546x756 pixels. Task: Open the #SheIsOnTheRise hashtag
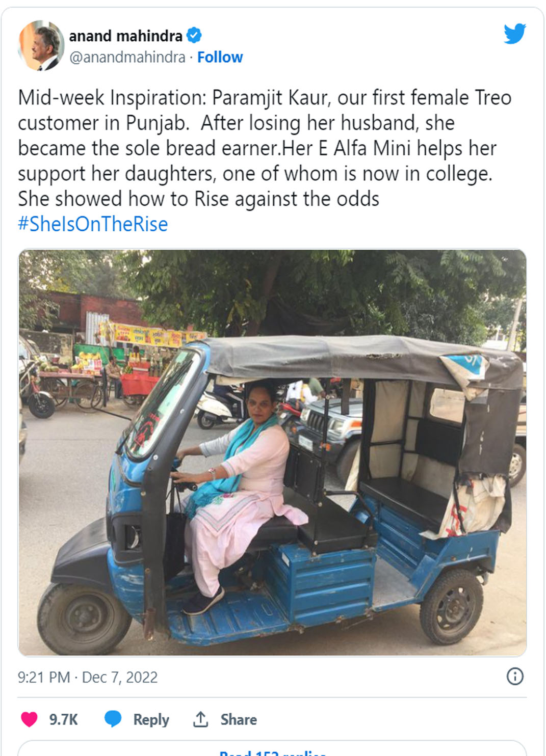93,224
